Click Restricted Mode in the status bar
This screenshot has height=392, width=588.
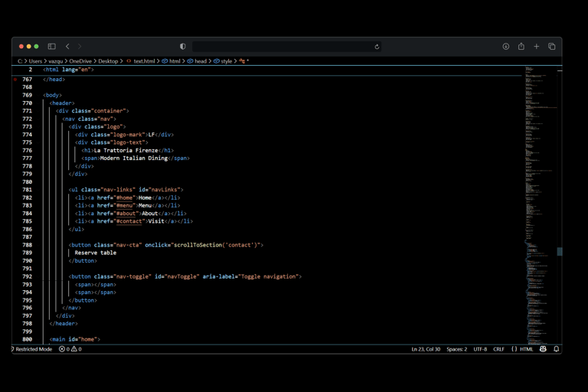click(33, 349)
